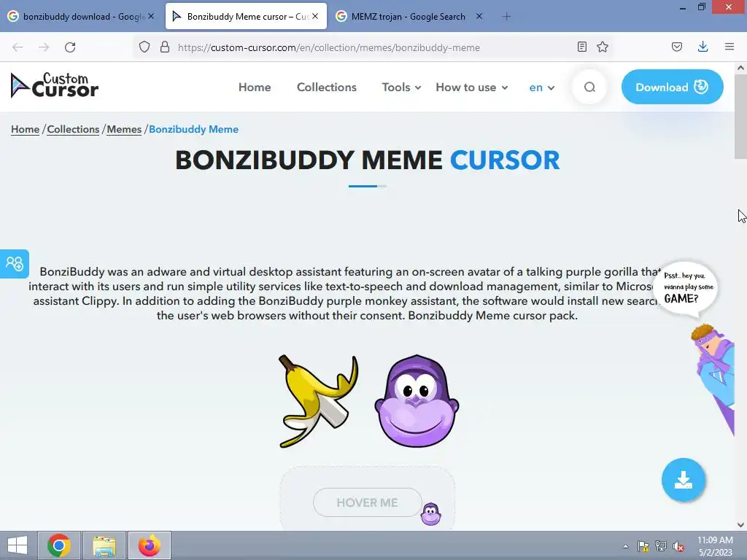The width and height of the screenshot is (747, 560).
Task: Click the network tray icon
Action: 661,546
